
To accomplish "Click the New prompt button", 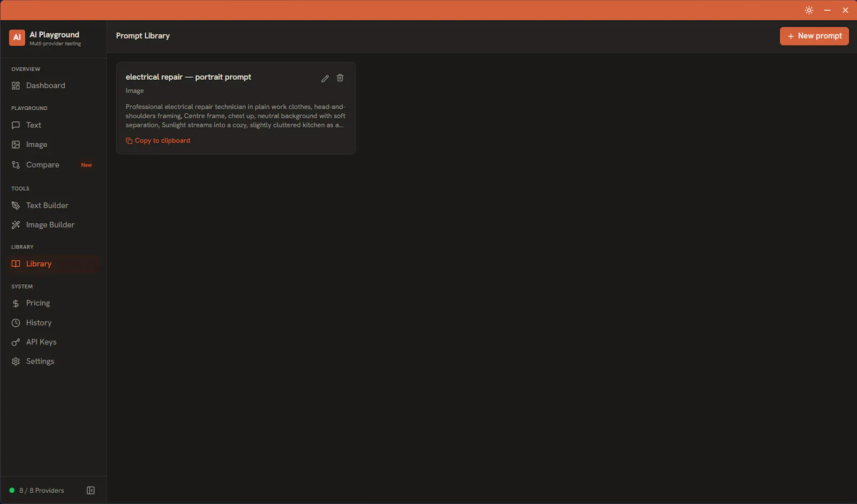I will (814, 36).
